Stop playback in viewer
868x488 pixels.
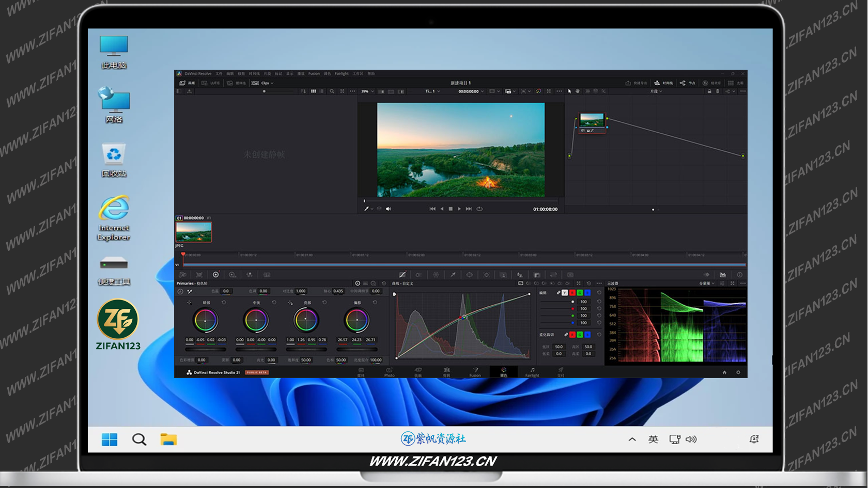[451, 209]
